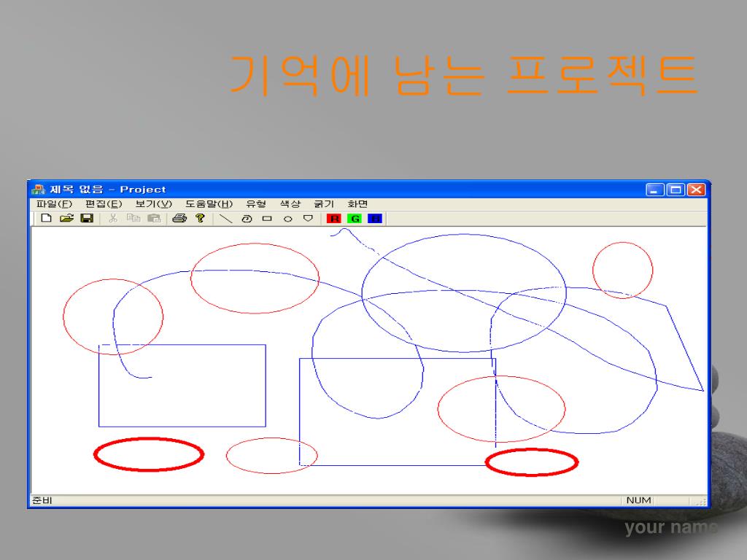Screen dimensions: 747x560
Task: Click the NUM indicator in status bar
Action: pyautogui.click(x=638, y=500)
